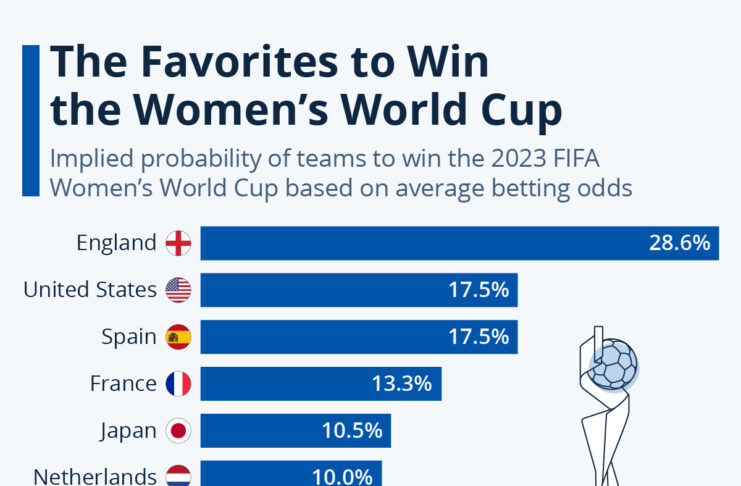Select Japan's 10.5% bar
741x486 pixels.
click(x=295, y=430)
